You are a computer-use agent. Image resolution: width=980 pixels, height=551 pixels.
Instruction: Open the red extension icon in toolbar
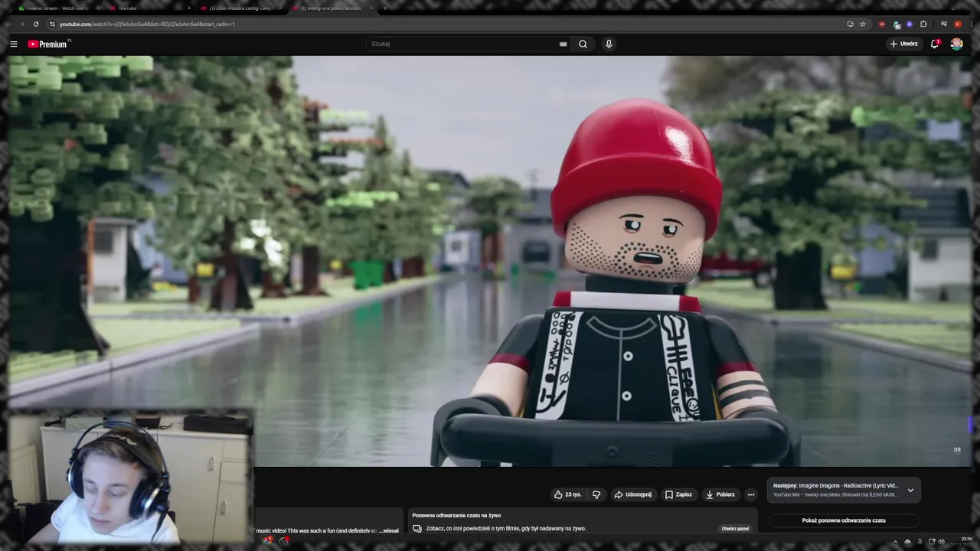click(x=882, y=24)
